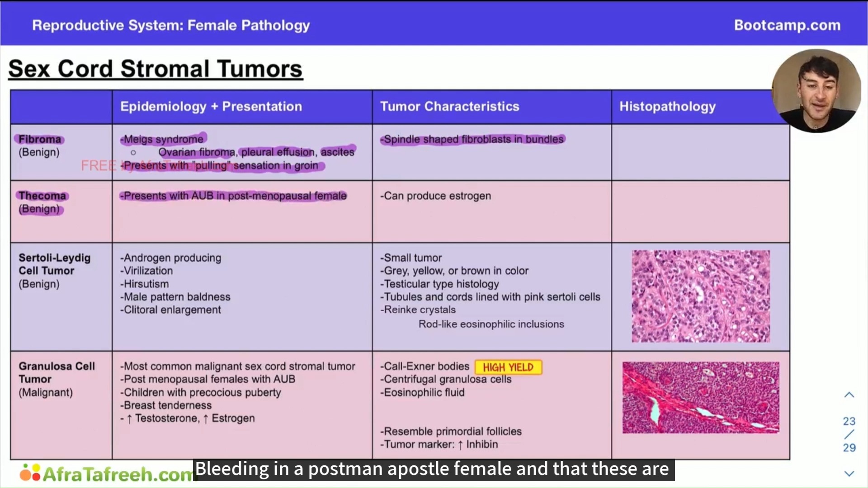Click 'Clitoral enlargement' text
868x488 pixels.
click(170, 310)
